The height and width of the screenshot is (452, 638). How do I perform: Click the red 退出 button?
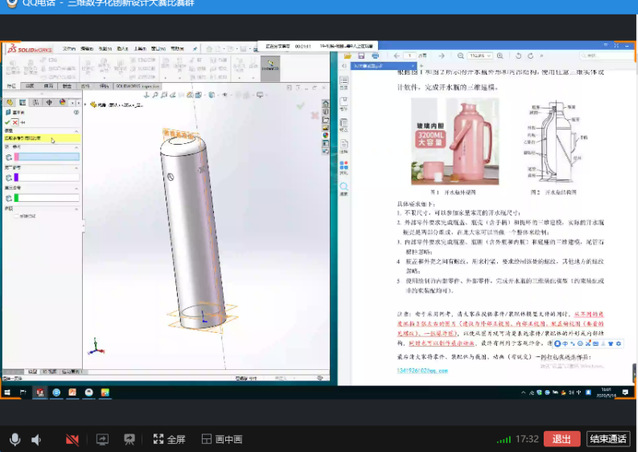tap(561, 439)
